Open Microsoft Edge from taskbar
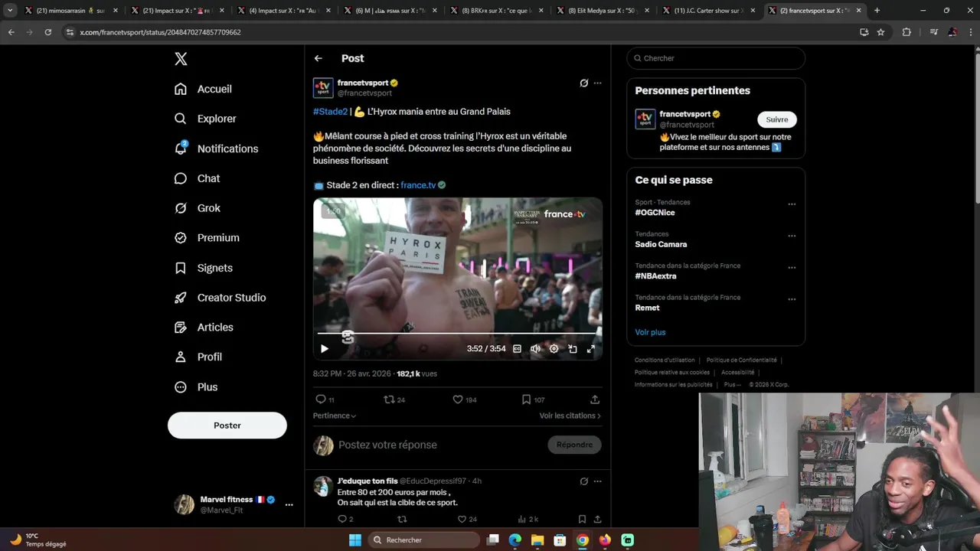The image size is (980, 551). (514, 540)
